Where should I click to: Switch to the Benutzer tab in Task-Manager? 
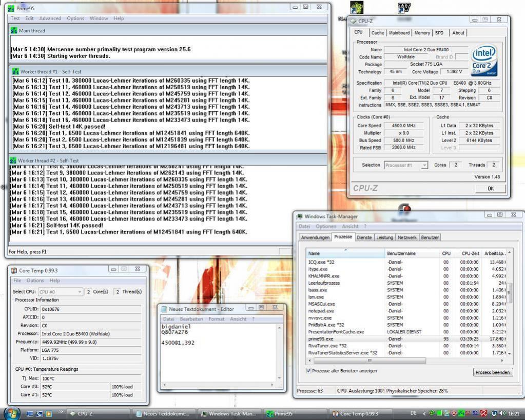click(x=430, y=237)
